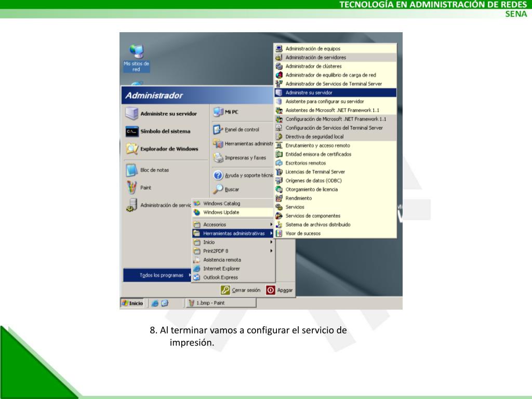
Task: Expand the Accesorios submenu arrow
Action: pos(271,224)
